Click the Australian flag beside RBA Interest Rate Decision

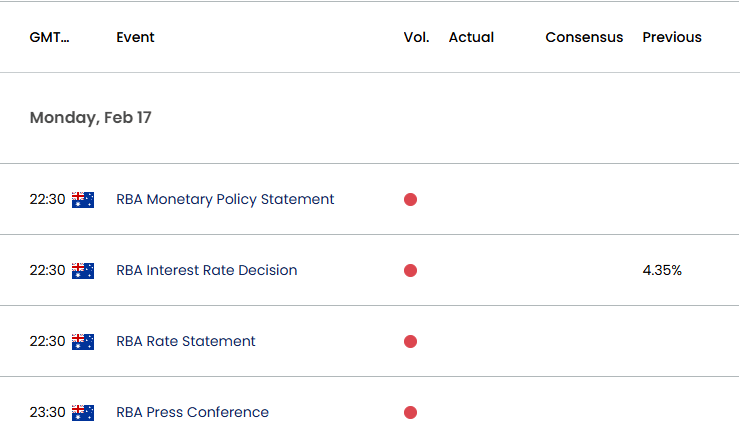tap(83, 271)
